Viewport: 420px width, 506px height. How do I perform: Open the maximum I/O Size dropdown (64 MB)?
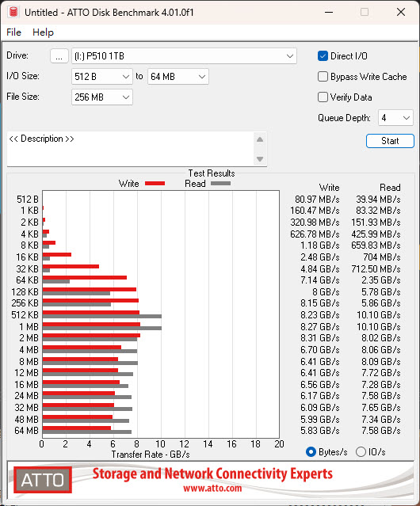pyautogui.click(x=178, y=77)
